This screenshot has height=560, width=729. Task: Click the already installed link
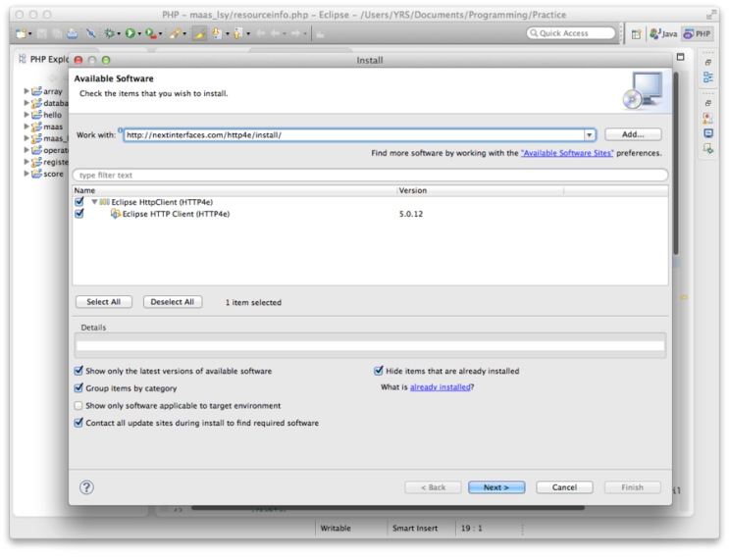(x=440, y=387)
